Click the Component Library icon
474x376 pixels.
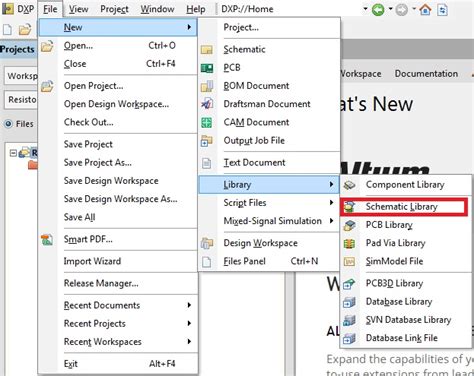[x=349, y=185]
